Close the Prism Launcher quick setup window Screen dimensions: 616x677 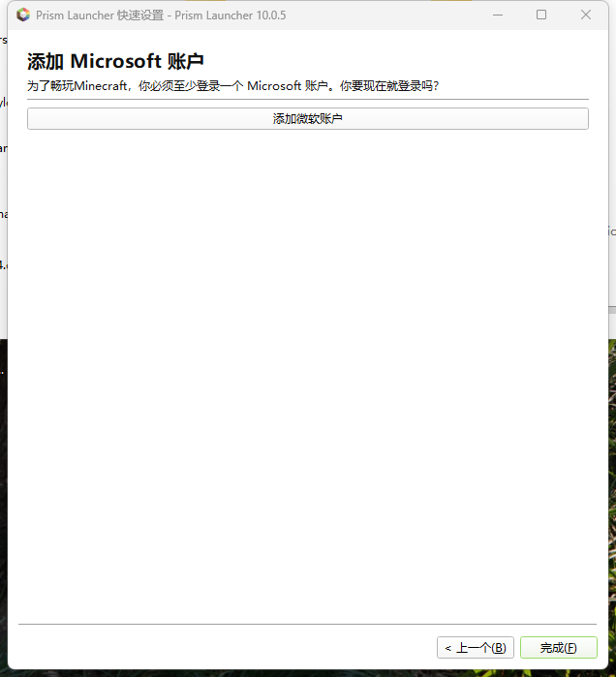pos(586,15)
